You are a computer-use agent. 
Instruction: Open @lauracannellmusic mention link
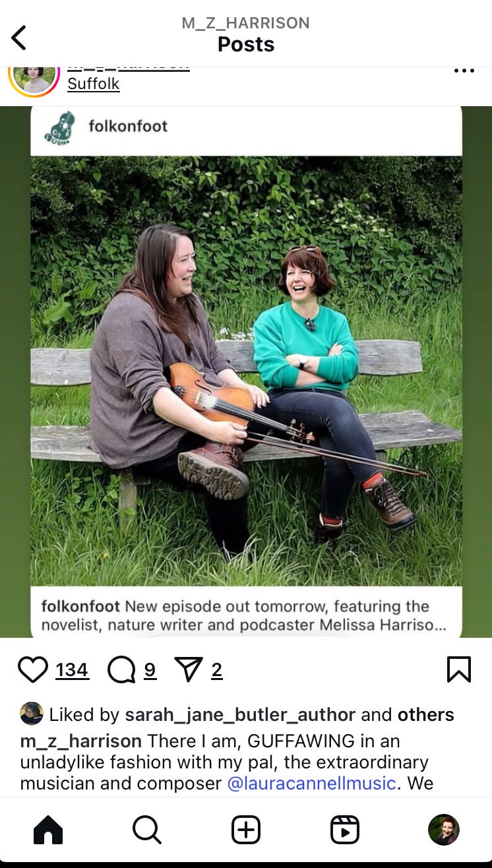click(x=312, y=784)
